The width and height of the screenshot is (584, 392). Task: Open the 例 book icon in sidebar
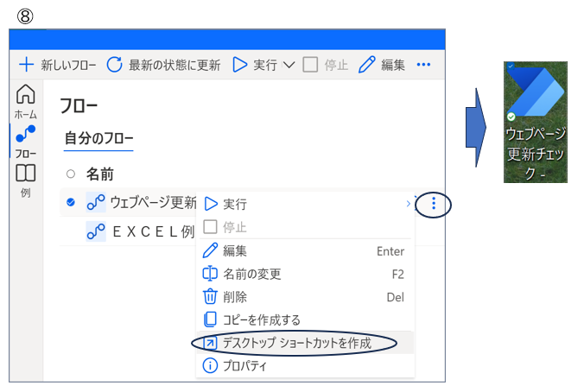pos(26,174)
